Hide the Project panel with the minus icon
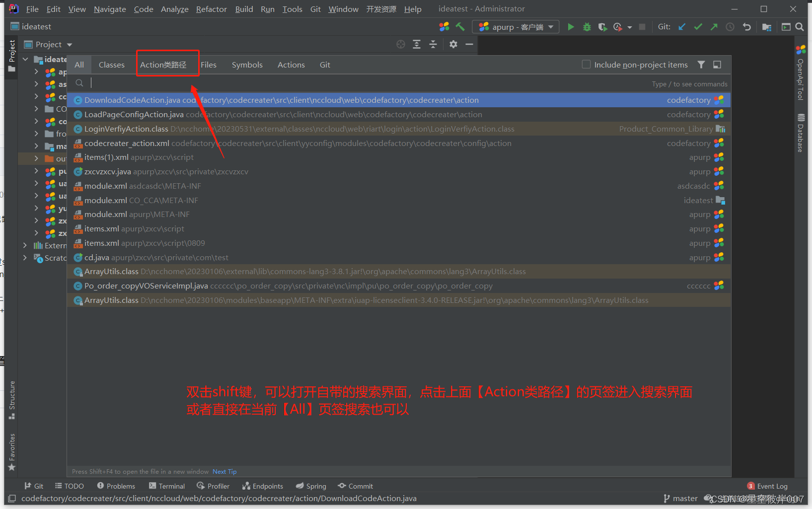The height and width of the screenshot is (509, 812). click(469, 44)
